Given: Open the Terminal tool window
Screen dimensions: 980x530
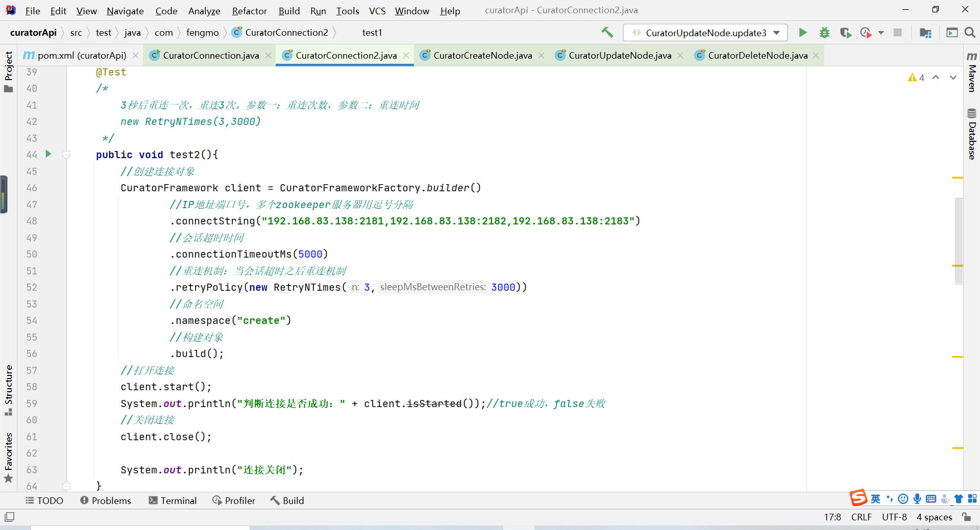Looking at the screenshot, I should pos(173,501).
